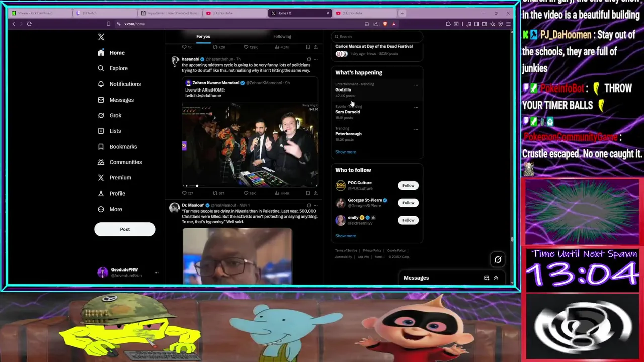Expand the footer More menu
The height and width of the screenshot is (362, 644).
pos(379,257)
